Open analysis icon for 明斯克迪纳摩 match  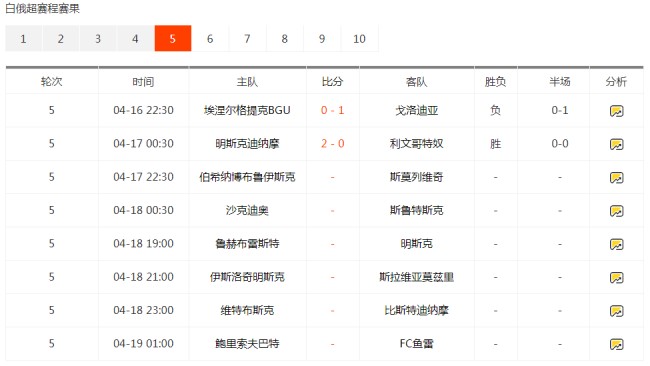pyautogui.click(x=616, y=144)
